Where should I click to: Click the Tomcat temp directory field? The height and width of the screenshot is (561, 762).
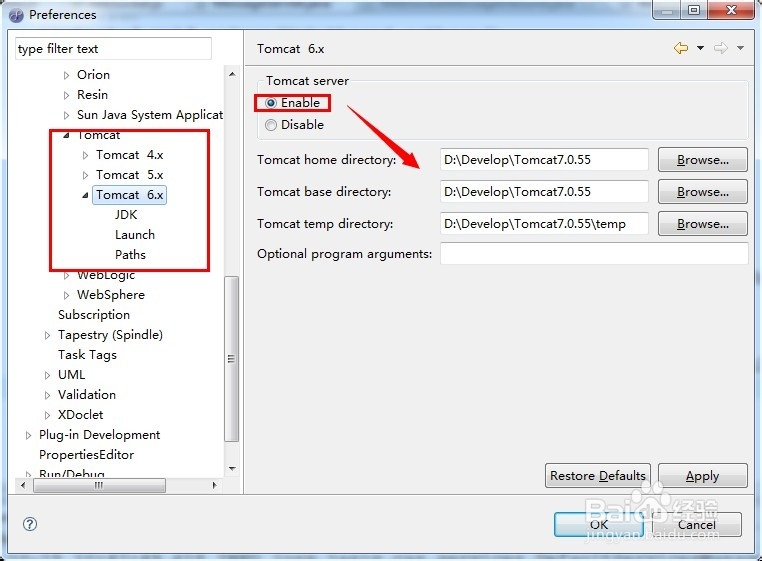coord(544,224)
